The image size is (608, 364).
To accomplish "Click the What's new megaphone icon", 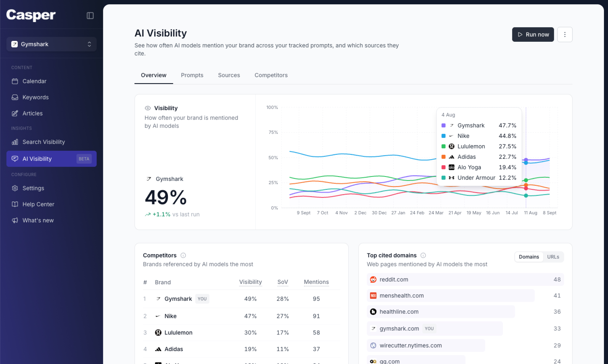I will pyautogui.click(x=15, y=220).
